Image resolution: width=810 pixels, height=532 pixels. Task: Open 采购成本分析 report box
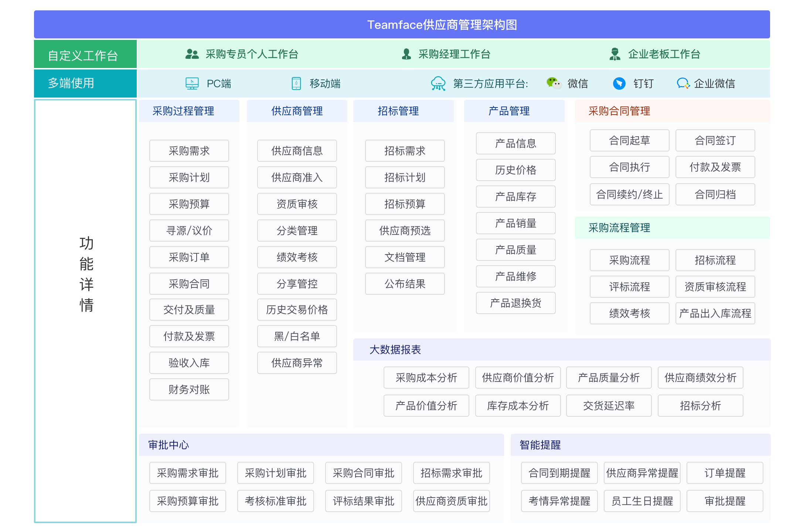point(426,378)
